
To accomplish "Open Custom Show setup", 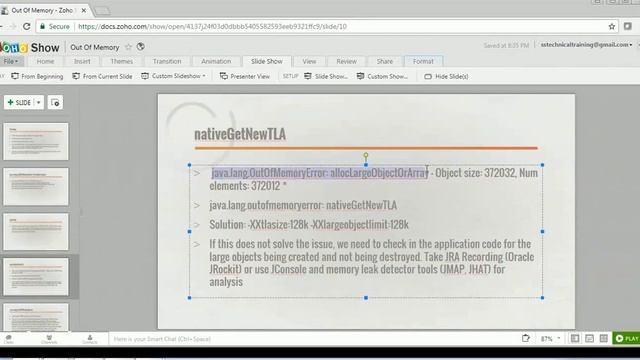I will 382,76.
